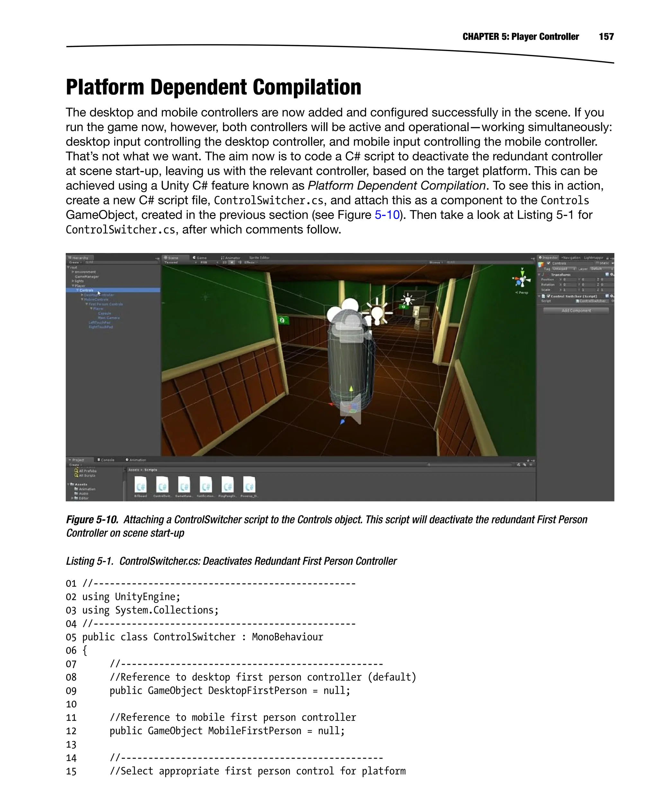Select Main Camera in the Hierarchy
658x812 pixels.
pos(109,318)
